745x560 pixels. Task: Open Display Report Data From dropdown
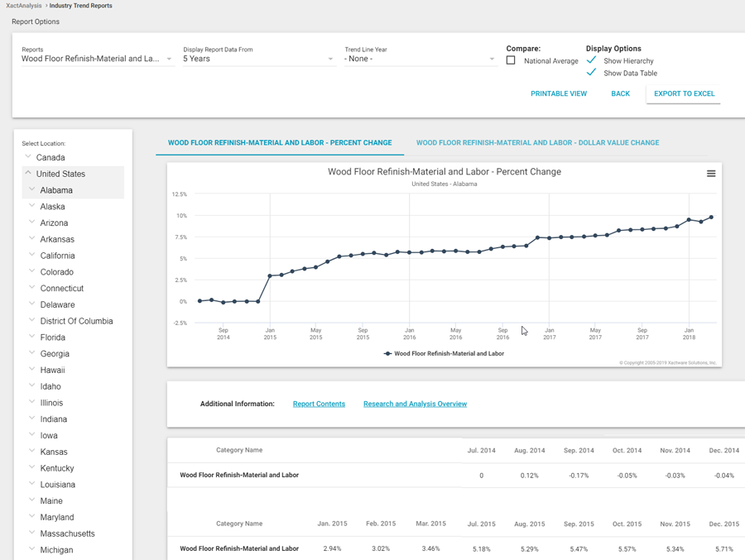tap(257, 59)
